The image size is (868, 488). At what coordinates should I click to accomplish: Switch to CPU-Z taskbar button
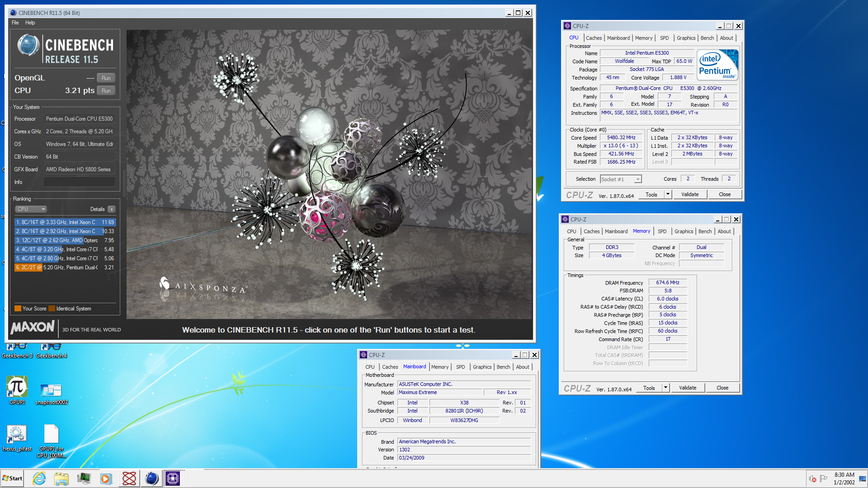173,478
